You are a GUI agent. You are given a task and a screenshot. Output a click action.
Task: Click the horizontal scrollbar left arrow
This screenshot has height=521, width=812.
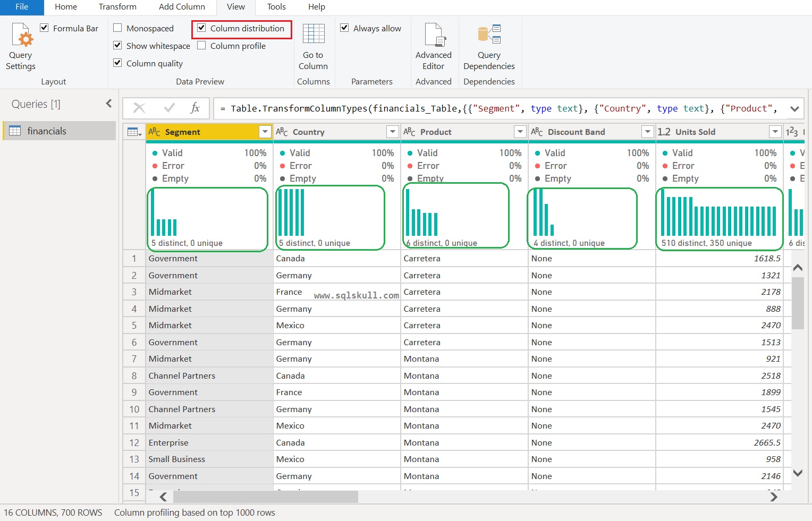click(163, 497)
